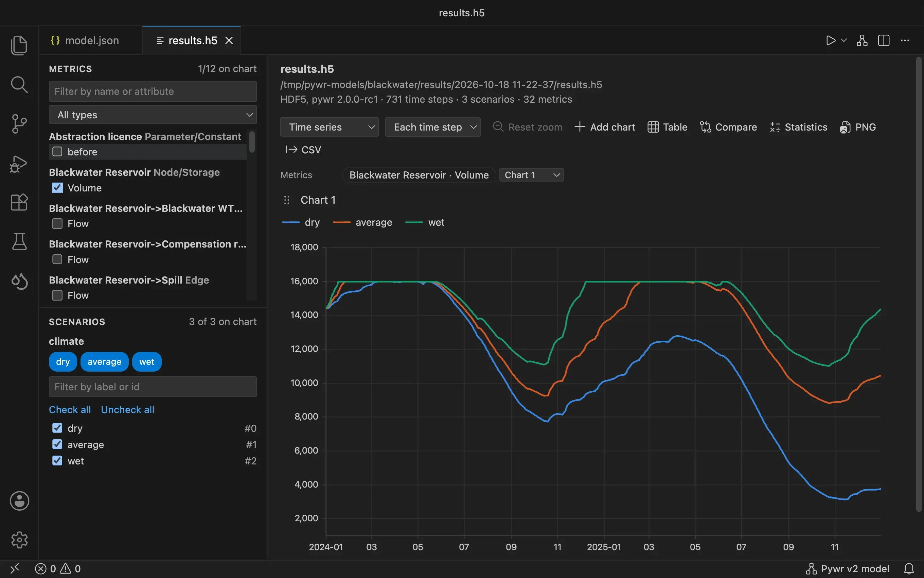
Task: Click the Chart 1 drag handle icon
Action: [287, 200]
